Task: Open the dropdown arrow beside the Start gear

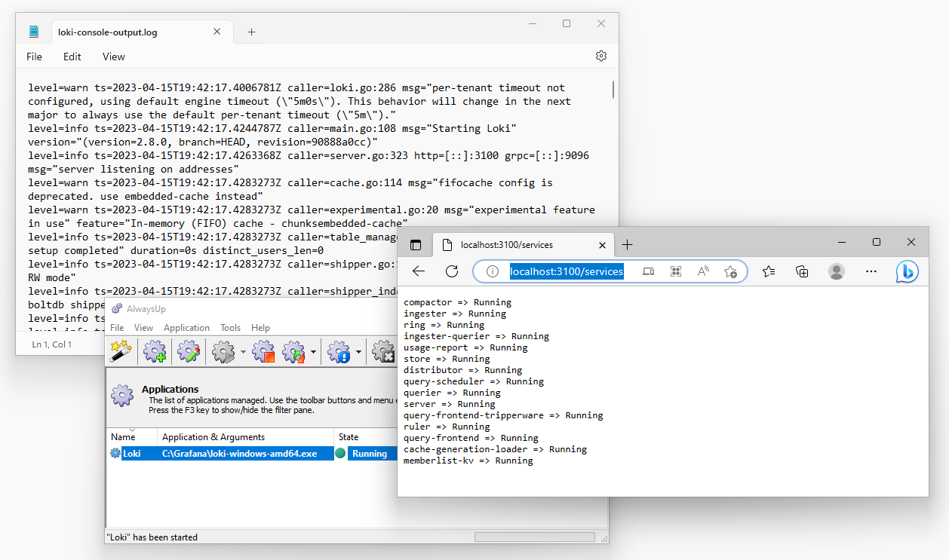Action: pos(243,352)
